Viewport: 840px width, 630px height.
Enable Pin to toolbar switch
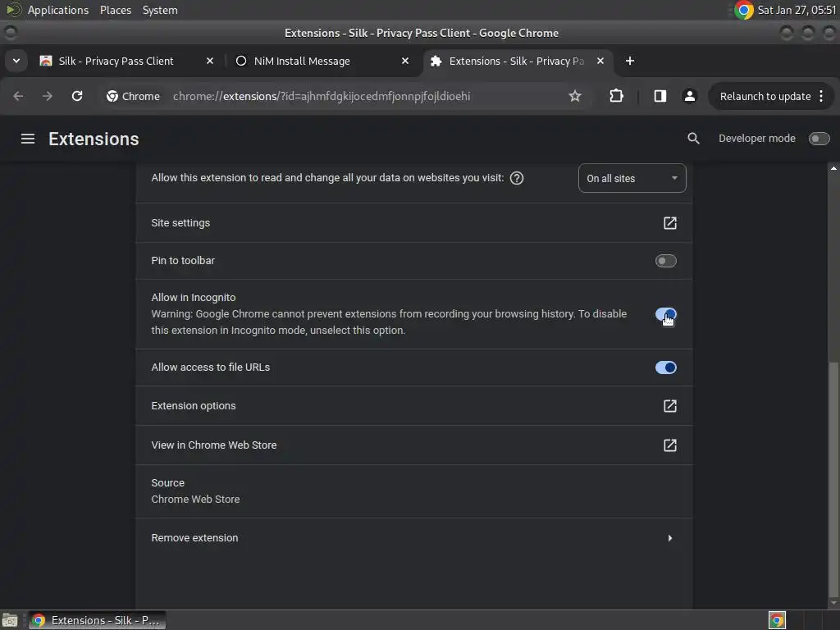[665, 261]
